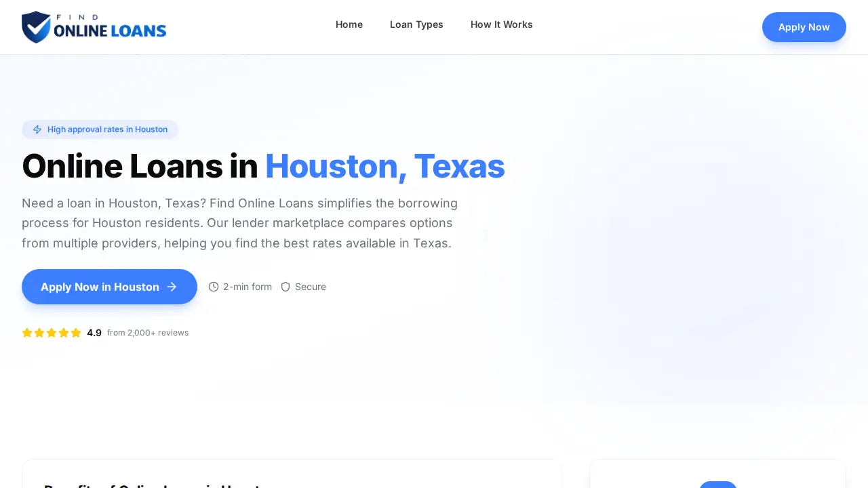This screenshot has height=488, width=868.
Task: Click the Find Online Loans logo text
Action: point(110,27)
